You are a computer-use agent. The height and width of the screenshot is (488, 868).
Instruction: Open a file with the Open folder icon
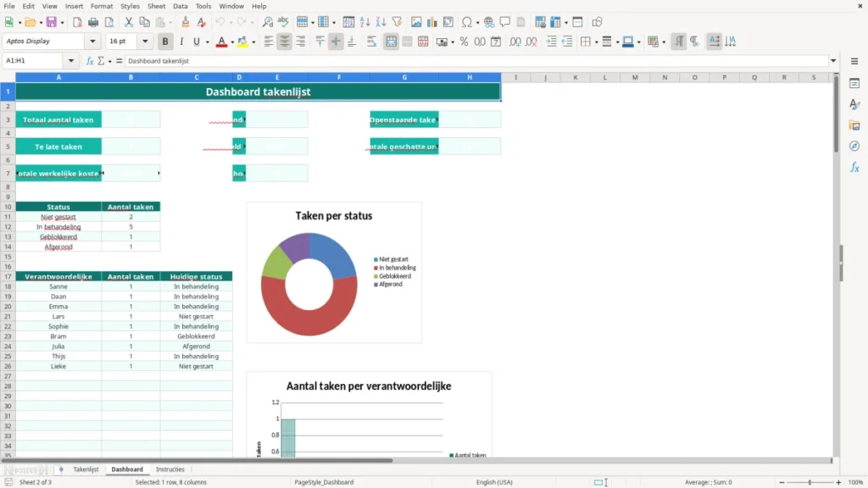(x=30, y=22)
